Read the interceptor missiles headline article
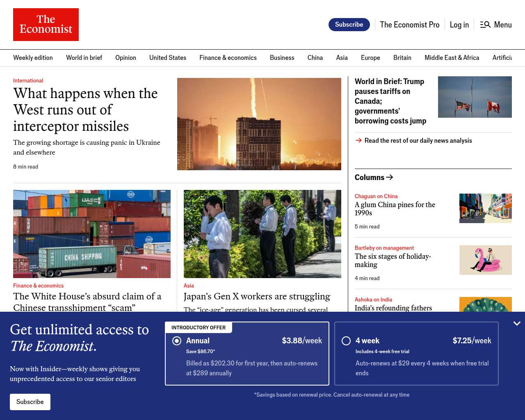 point(85,110)
